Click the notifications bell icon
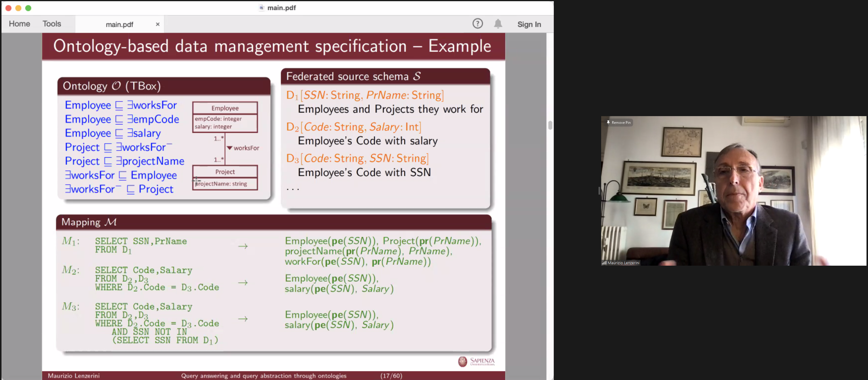The height and width of the screenshot is (380, 868). (498, 24)
